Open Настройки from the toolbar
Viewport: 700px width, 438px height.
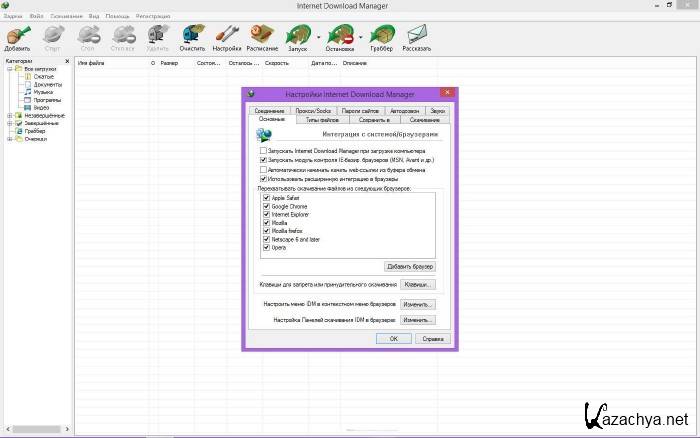[227, 37]
